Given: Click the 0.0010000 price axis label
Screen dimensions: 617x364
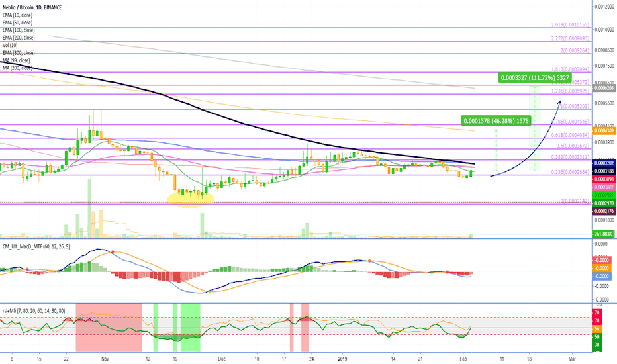Looking at the screenshot, I should click(x=604, y=30).
